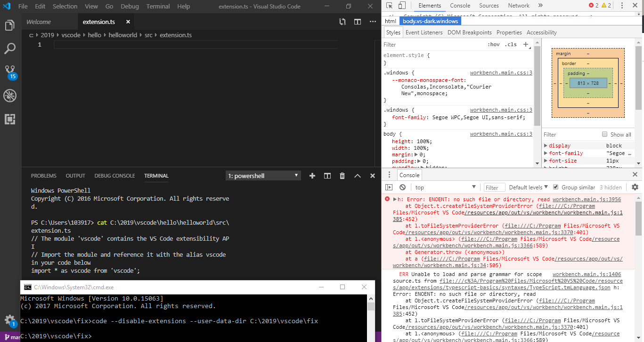Viewport: 644px width, 342px height.
Task: Create a new terminal with plus icon
Action: point(312,176)
